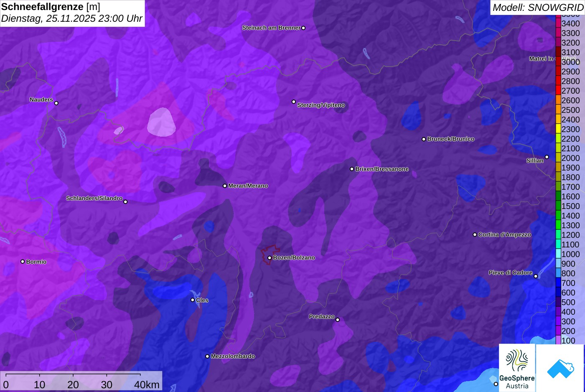
Task: Pick the cyan 1000 legend color swatch
Action: click(558, 254)
